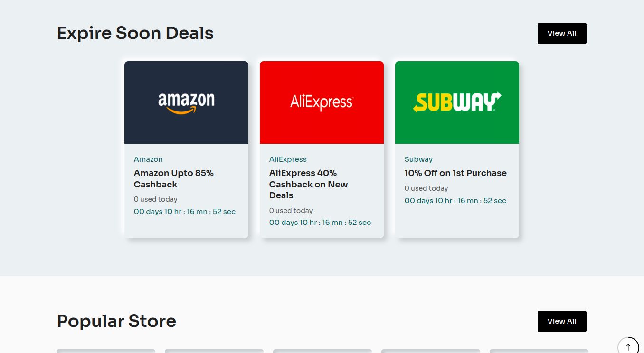Click the Amazon logo image
The image size is (644, 353).
[x=186, y=102]
